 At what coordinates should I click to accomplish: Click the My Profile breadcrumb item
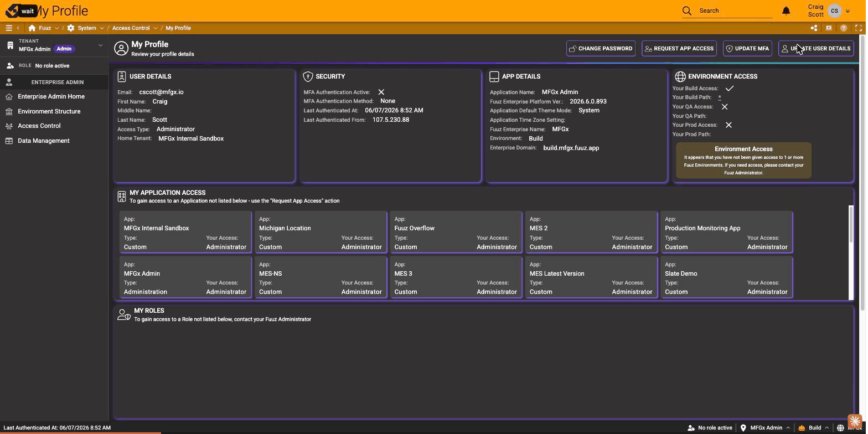(178, 28)
